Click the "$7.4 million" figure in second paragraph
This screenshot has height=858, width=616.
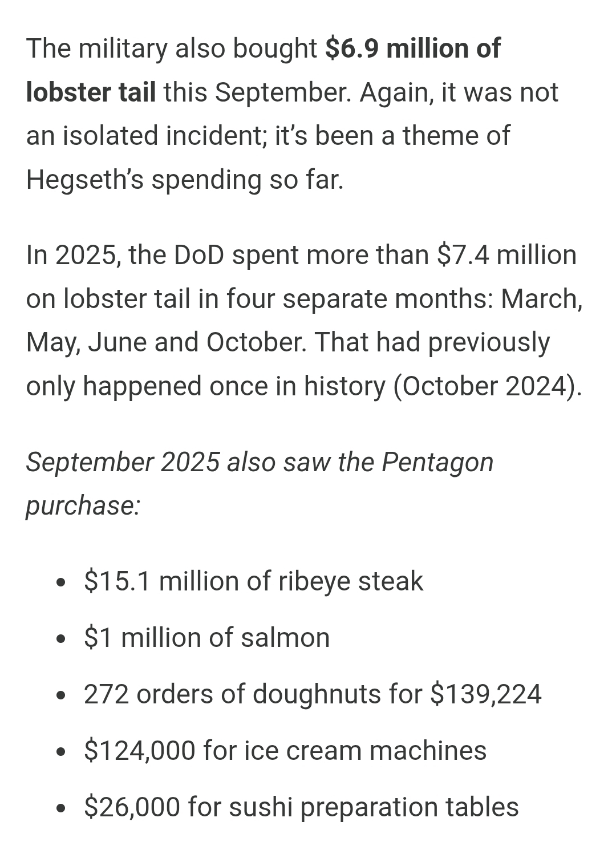506,254
